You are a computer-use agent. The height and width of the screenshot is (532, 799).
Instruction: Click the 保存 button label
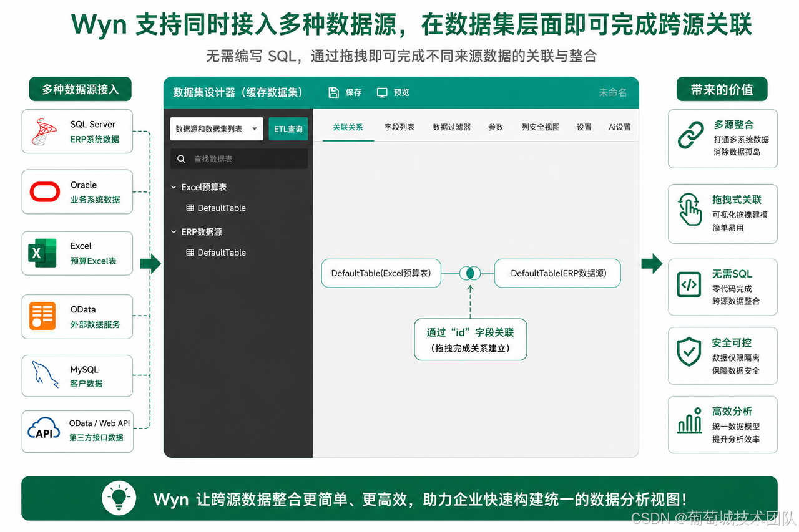coord(354,92)
